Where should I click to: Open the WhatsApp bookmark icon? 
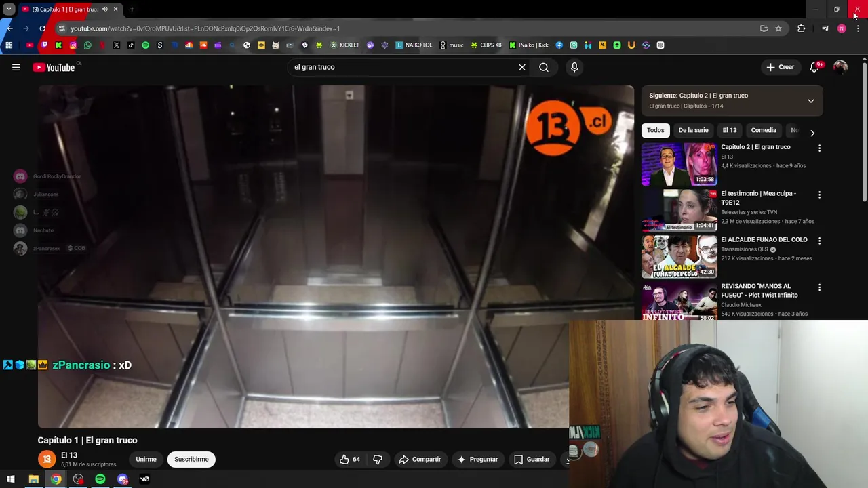click(87, 45)
